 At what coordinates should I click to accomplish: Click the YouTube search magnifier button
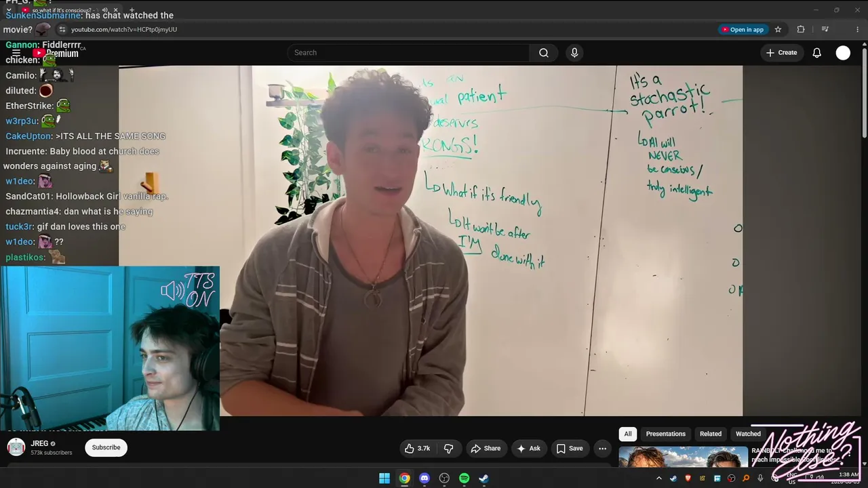coord(543,53)
